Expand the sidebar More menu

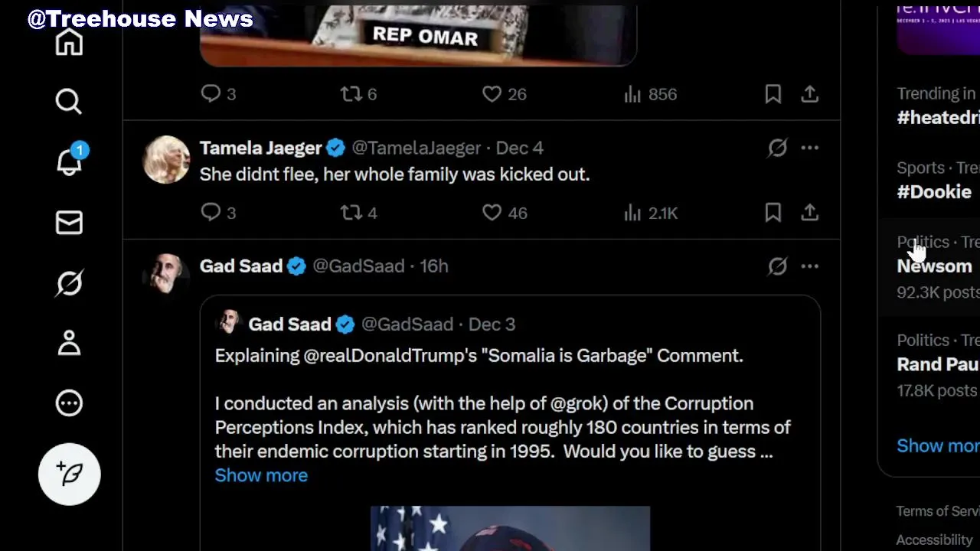(69, 403)
